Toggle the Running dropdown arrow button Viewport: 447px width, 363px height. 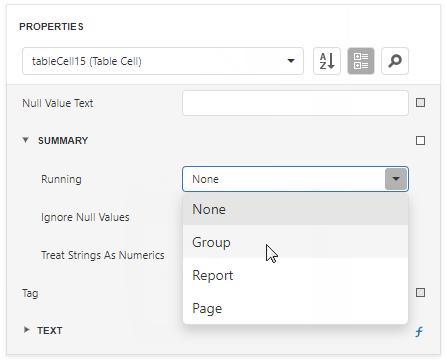(x=396, y=179)
